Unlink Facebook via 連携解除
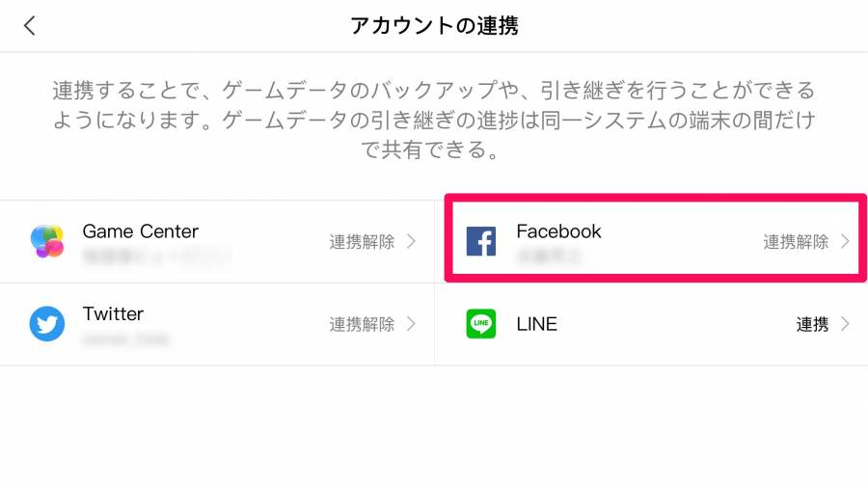The image size is (868, 488). tap(796, 242)
